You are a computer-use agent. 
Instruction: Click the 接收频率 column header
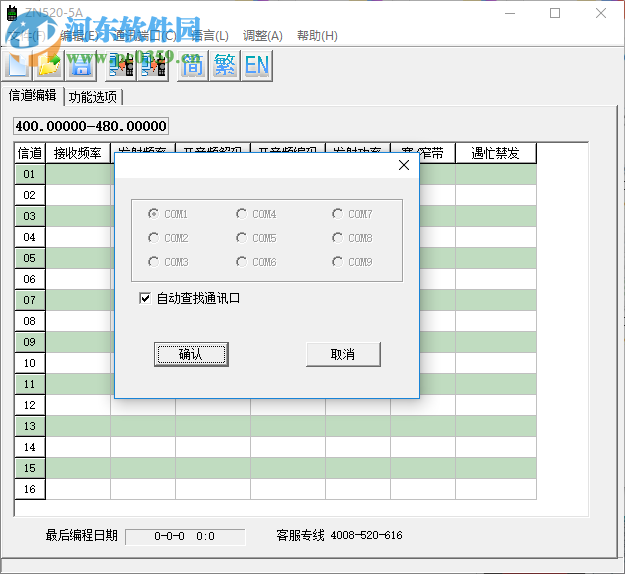(78, 153)
